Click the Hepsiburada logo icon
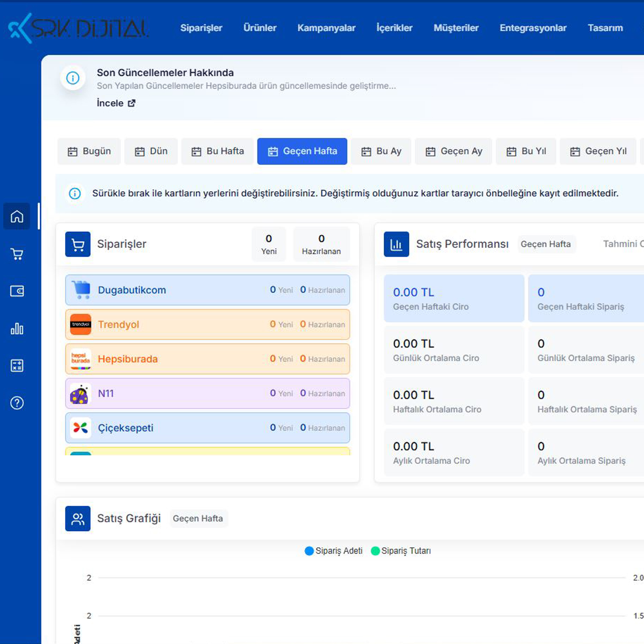 tap(81, 359)
